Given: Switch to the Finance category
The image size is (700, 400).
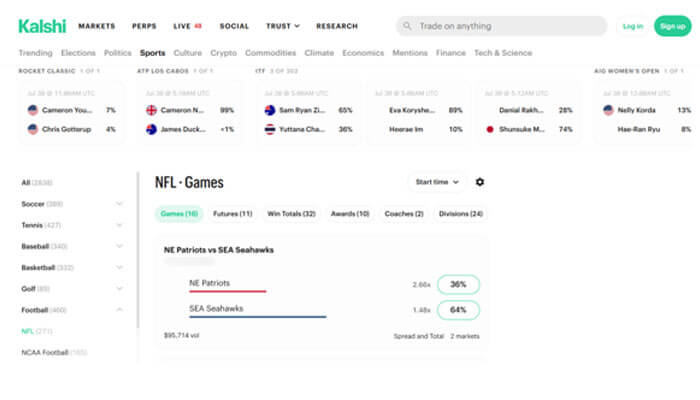Looking at the screenshot, I should point(450,53).
